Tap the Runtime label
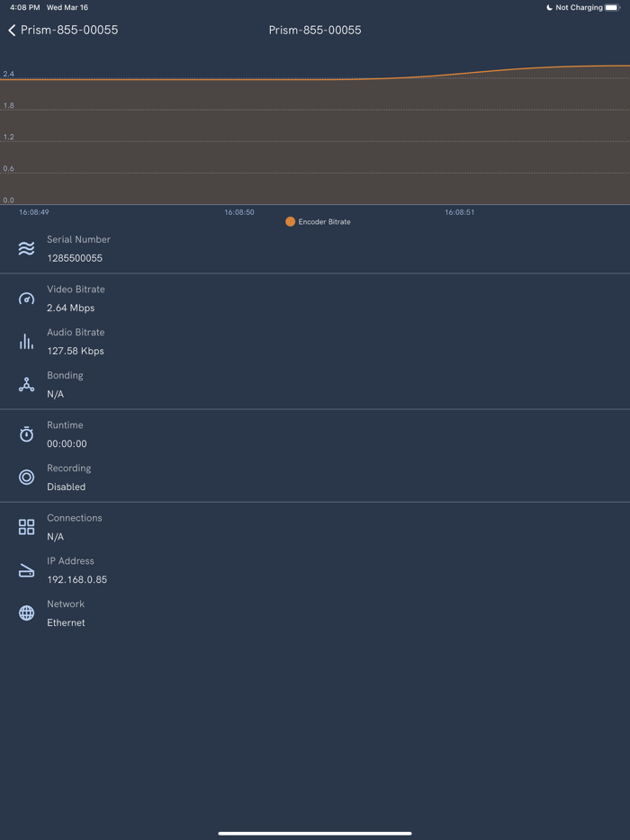The height and width of the screenshot is (840, 630). click(65, 424)
